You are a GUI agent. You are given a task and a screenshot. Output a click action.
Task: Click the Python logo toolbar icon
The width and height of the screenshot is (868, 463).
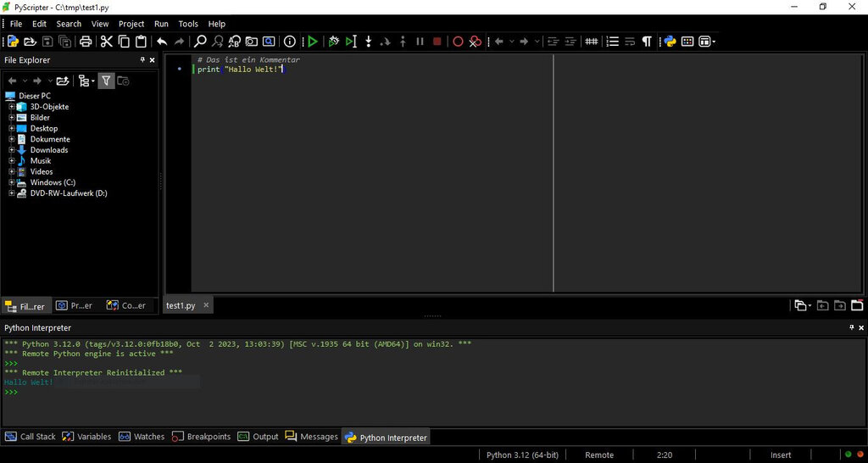point(670,42)
